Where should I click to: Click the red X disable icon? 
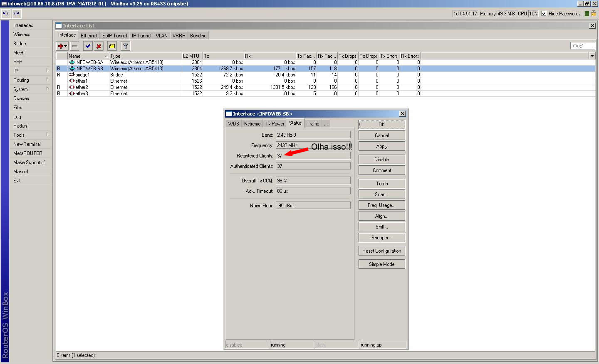tap(99, 46)
